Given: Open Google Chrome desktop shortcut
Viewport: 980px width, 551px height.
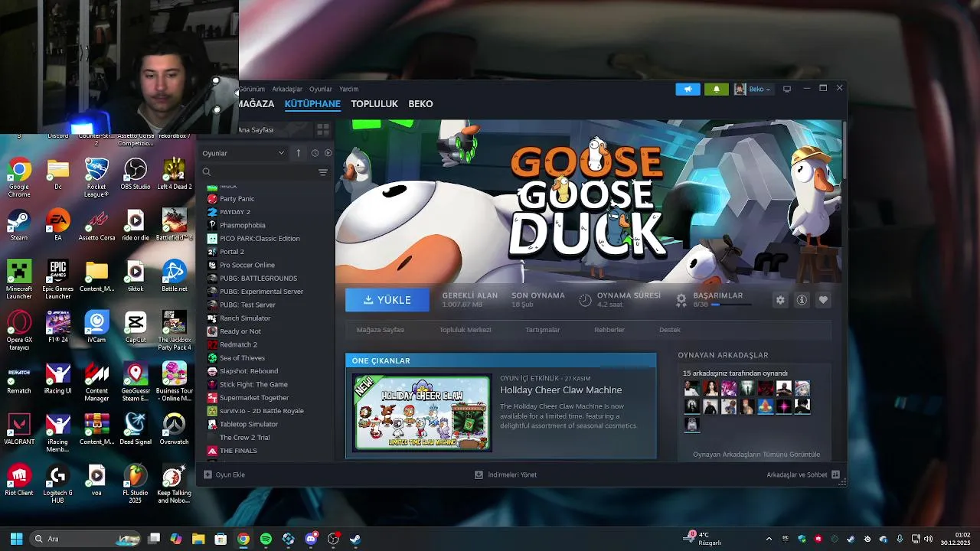Looking at the screenshot, I should click(x=19, y=177).
